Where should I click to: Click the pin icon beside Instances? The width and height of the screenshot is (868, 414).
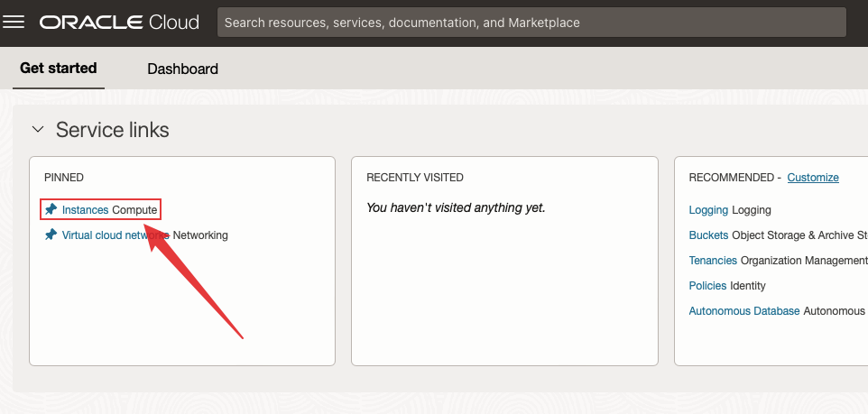pyautogui.click(x=51, y=209)
